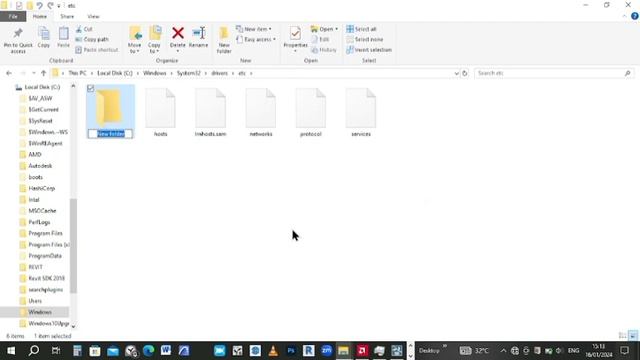
Task: Select the Users folder in tree
Action: [x=35, y=301]
